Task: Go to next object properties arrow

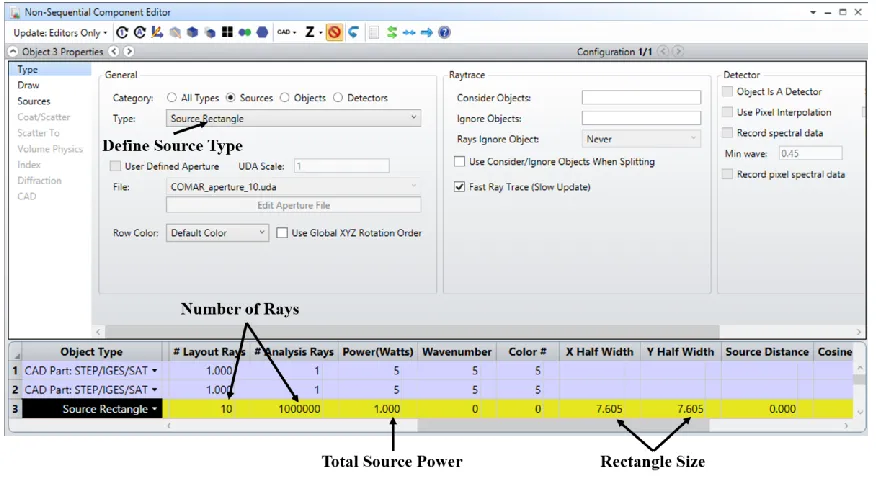Action: click(128, 51)
